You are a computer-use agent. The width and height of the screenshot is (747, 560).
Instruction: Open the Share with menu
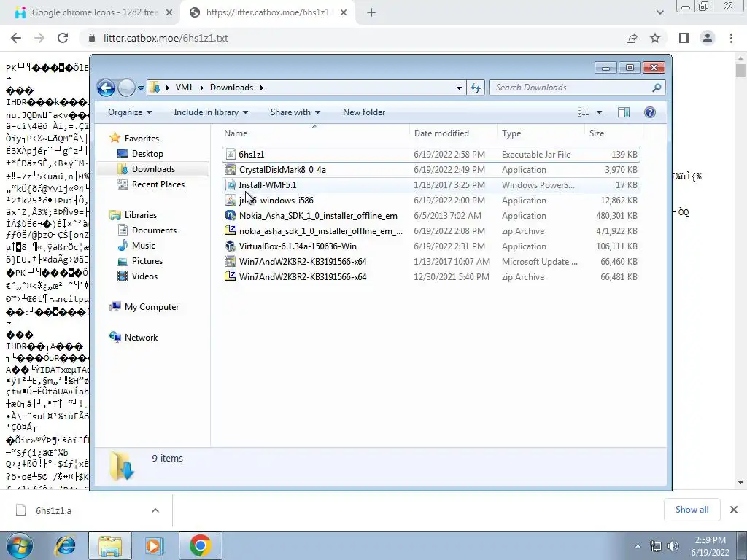[x=295, y=112]
